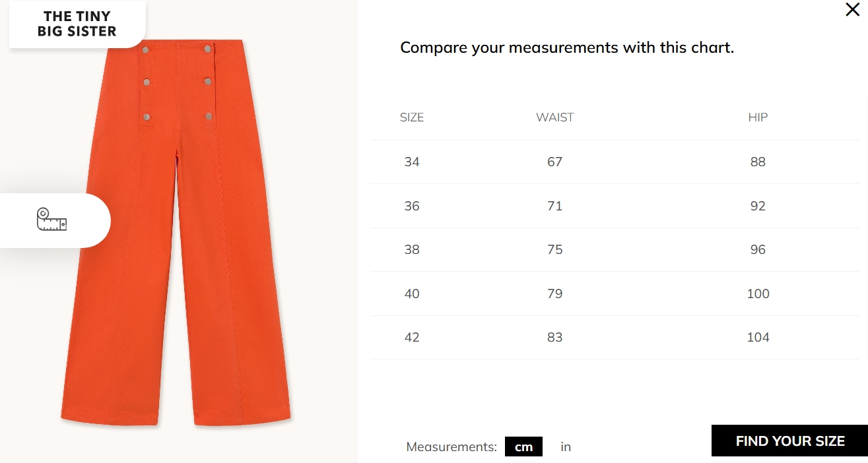868x463 pixels.
Task: Click waist value 67
Action: point(554,162)
